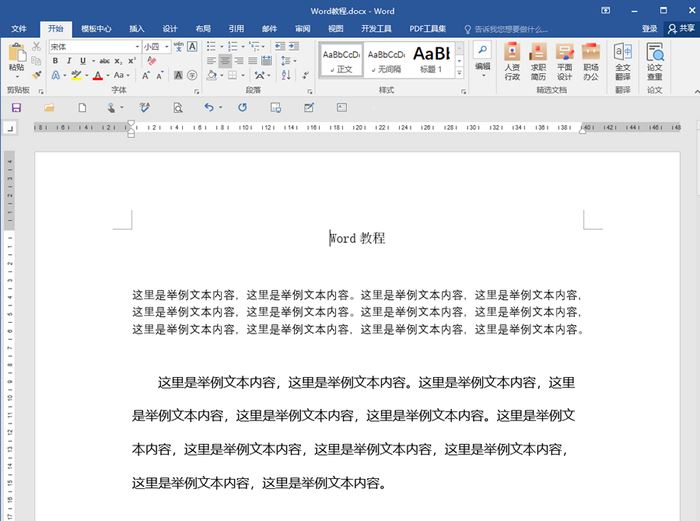The image size is (700, 521).
Task: Open the 职场办公 templates icon
Action: 591,62
